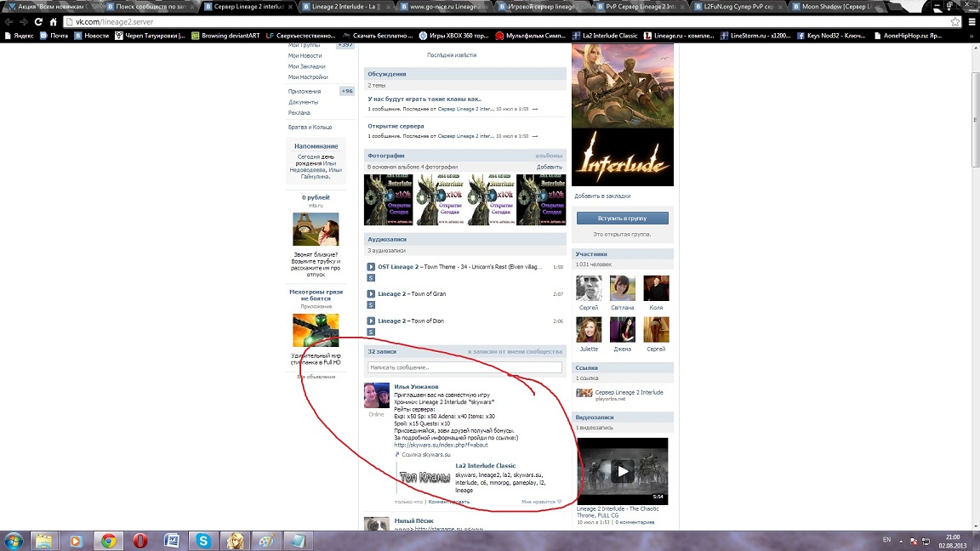Open Мои Новости in sidebar
This screenshot has height=551, width=980.
pyautogui.click(x=305, y=55)
